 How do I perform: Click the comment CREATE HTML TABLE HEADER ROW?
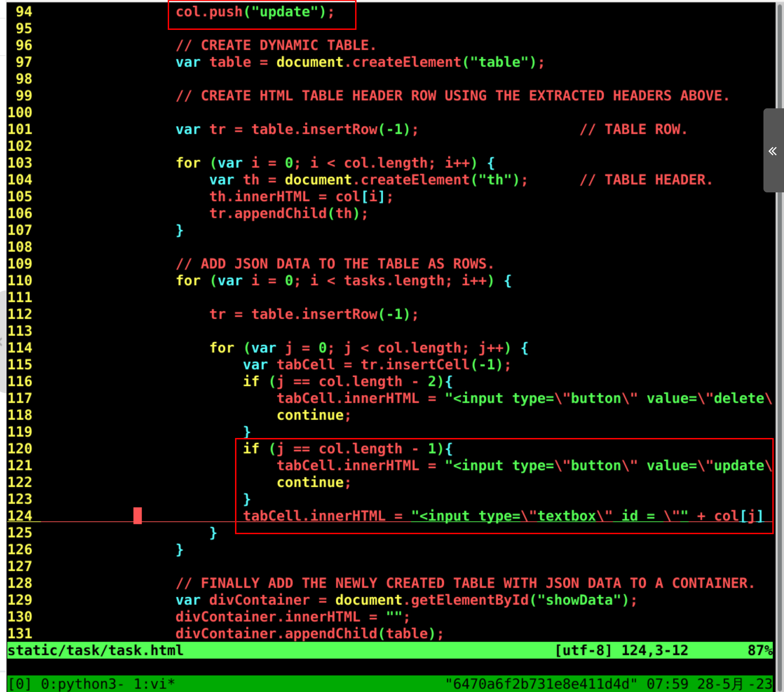tap(452, 96)
